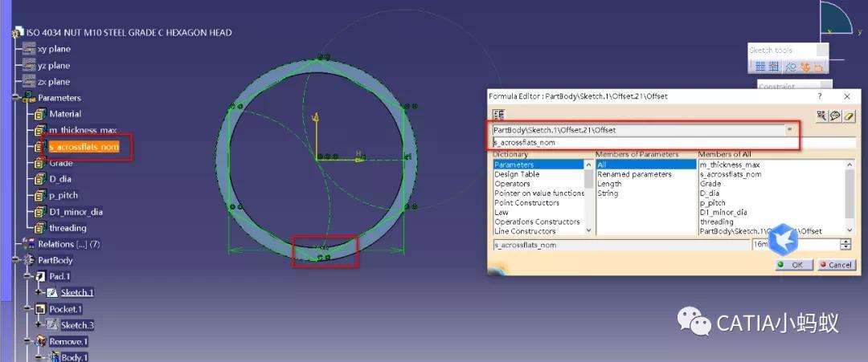Expand the Sketch.3 tree node

click(39, 325)
